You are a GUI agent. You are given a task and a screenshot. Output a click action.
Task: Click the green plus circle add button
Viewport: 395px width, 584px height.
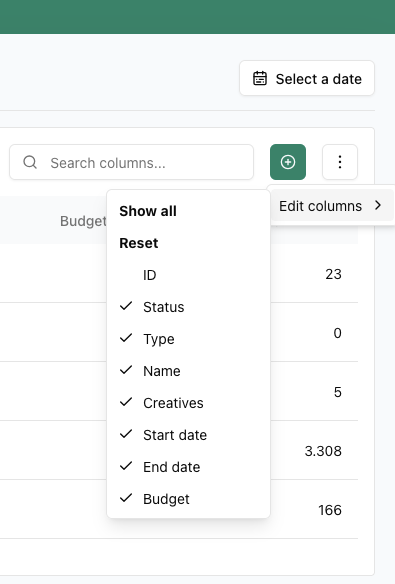point(288,162)
